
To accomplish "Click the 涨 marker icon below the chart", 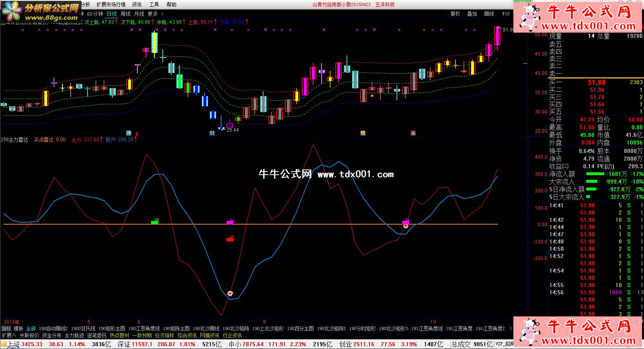I will click(x=413, y=133).
